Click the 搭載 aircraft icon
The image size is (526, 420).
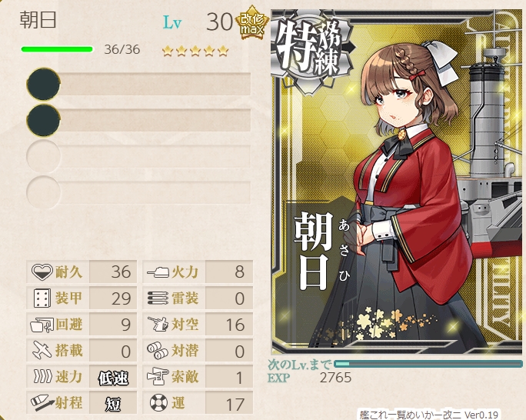(42, 350)
